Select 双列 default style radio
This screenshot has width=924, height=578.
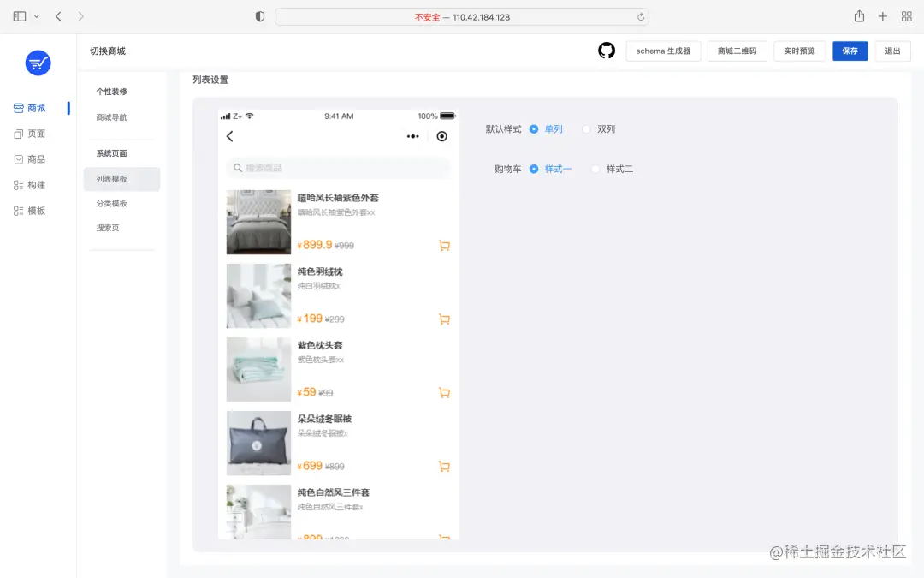(586, 129)
